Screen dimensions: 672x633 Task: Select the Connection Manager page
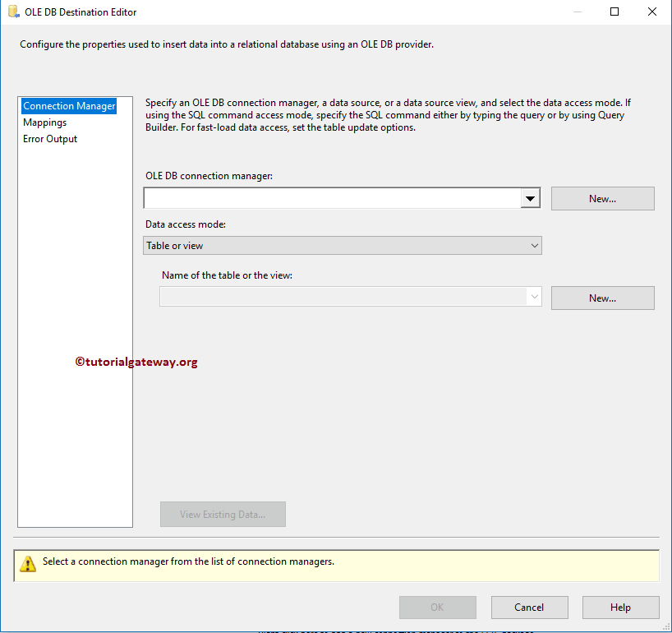click(x=69, y=106)
